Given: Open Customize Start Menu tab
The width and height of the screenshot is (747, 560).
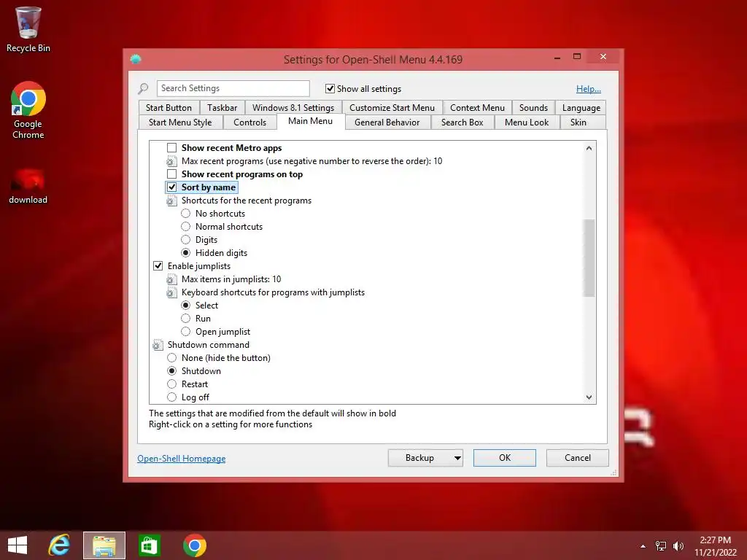Looking at the screenshot, I should tap(392, 108).
